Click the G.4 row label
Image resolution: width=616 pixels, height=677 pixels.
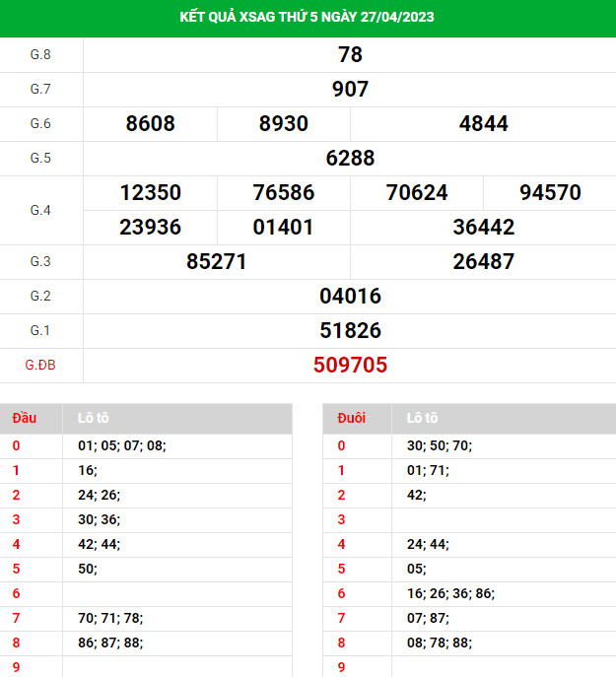click(40, 210)
